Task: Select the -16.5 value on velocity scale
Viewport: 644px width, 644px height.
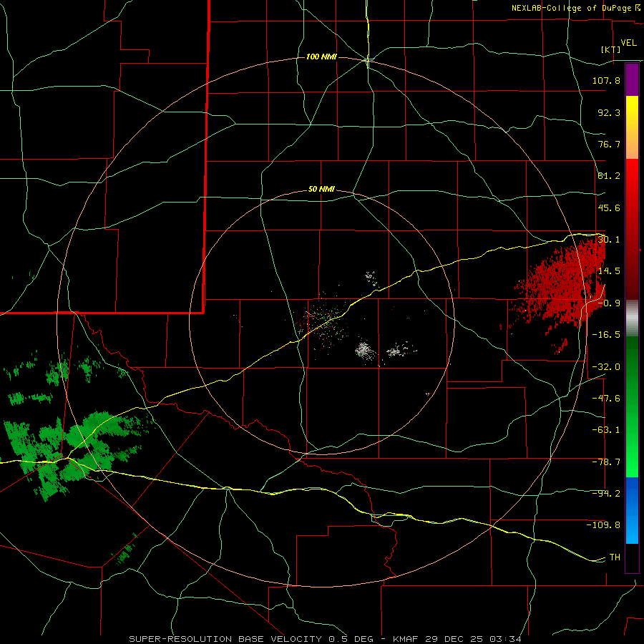Action: click(606, 335)
